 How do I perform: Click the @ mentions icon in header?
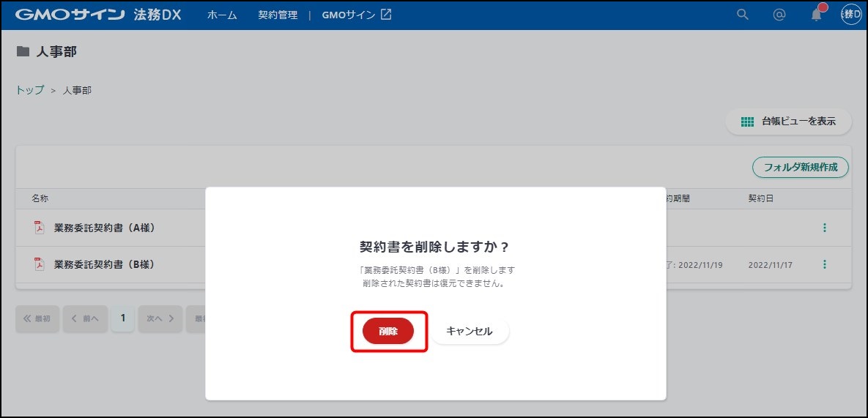pos(779,15)
